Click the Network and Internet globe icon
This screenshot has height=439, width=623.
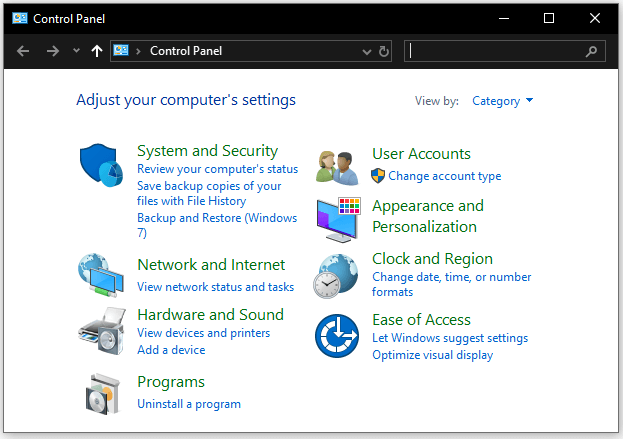coord(99,275)
